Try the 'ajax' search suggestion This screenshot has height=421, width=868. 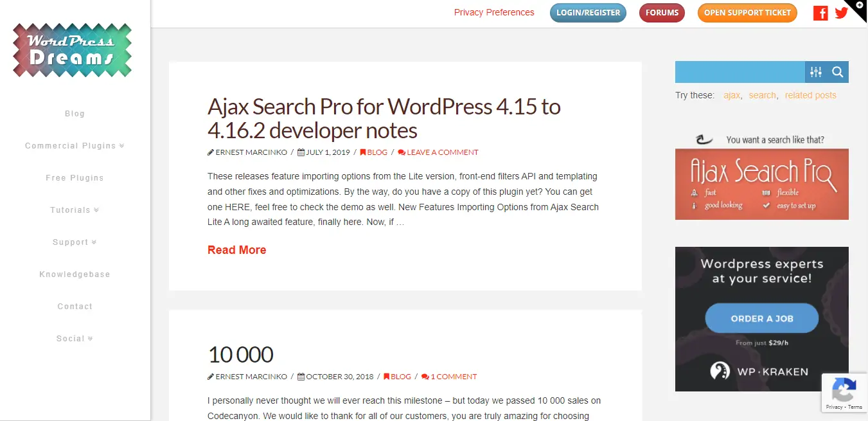tap(732, 95)
